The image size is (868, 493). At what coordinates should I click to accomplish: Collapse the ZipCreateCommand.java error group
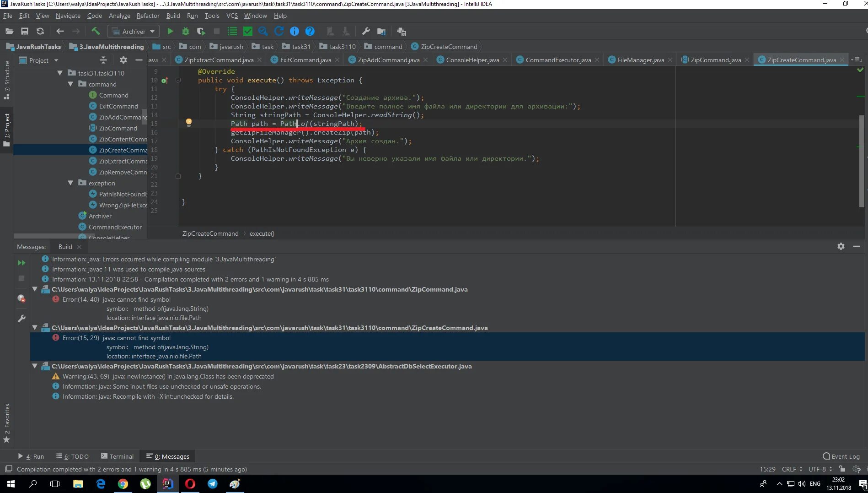35,327
